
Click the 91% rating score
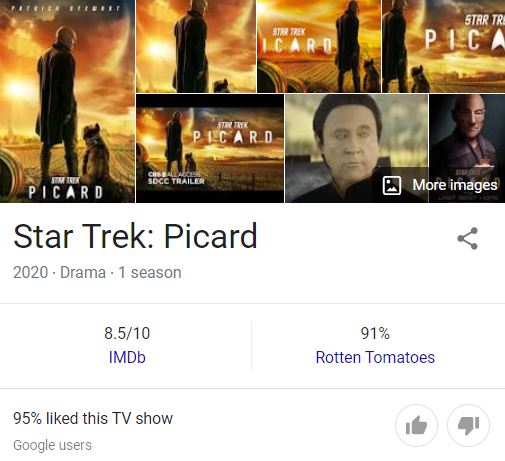tap(375, 333)
